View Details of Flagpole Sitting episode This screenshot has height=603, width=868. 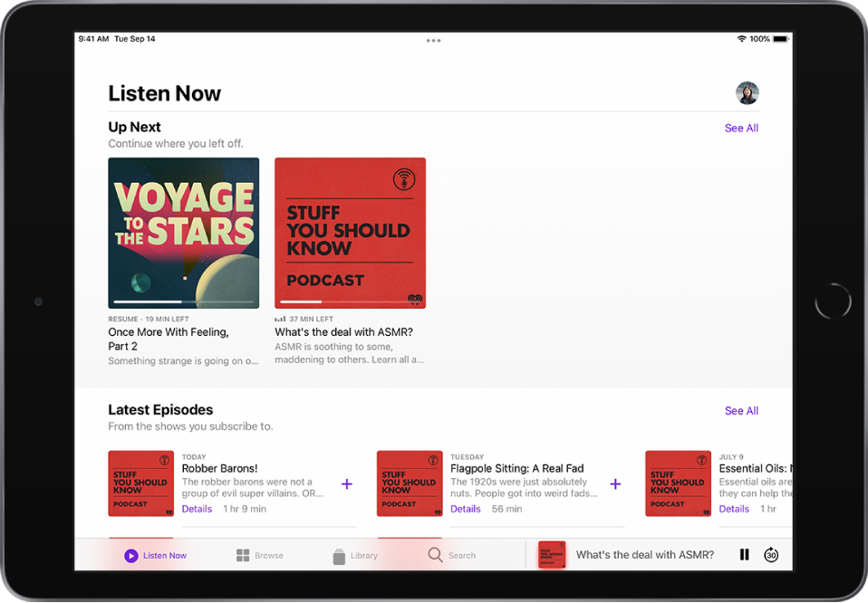465,509
